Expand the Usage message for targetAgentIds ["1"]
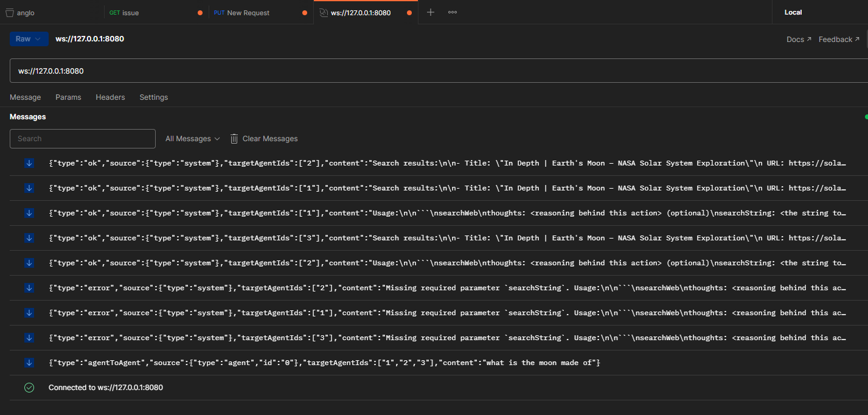Viewport: 868px width, 415px height. [439, 213]
